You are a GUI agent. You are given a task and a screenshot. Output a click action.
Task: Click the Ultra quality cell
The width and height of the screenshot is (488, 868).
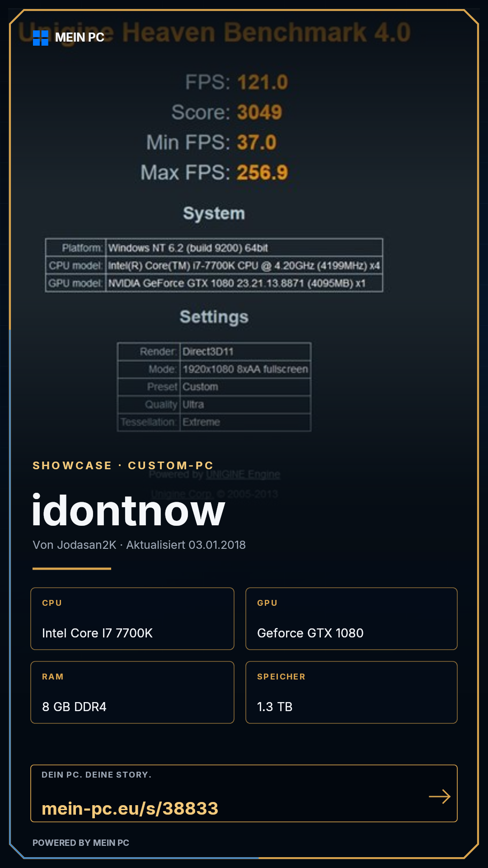point(246,404)
